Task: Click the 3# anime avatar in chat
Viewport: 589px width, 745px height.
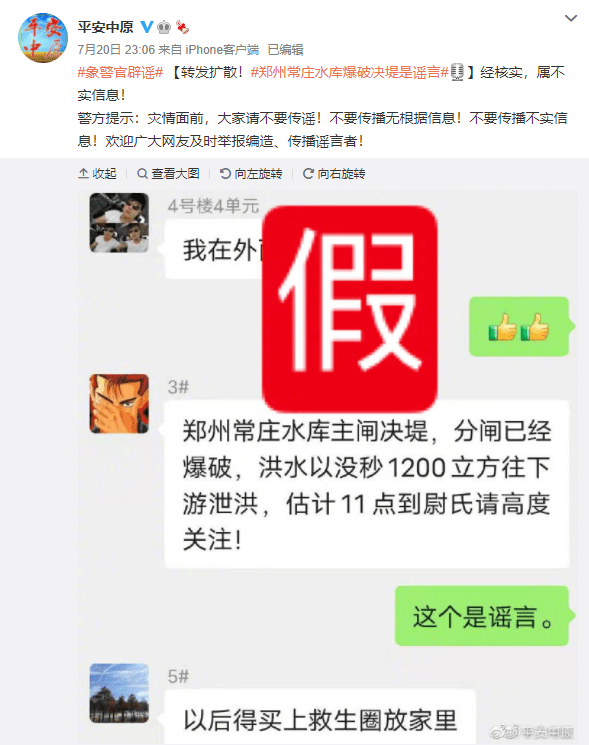Action: click(119, 404)
